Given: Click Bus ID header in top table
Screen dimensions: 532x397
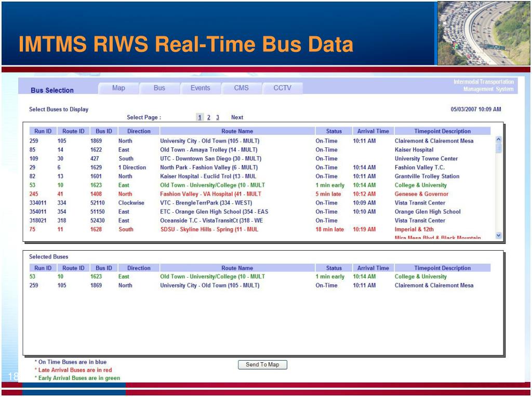Looking at the screenshot, I should (x=104, y=131).
